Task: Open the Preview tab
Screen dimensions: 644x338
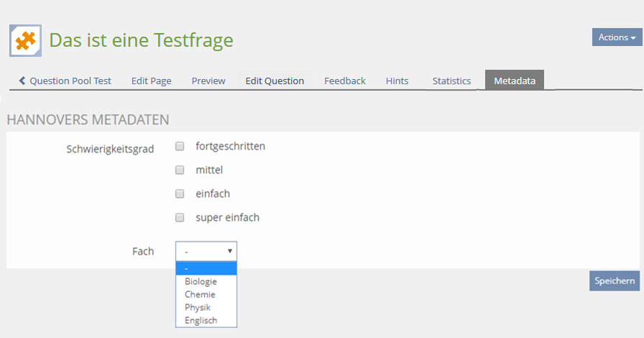Action: [x=208, y=81]
